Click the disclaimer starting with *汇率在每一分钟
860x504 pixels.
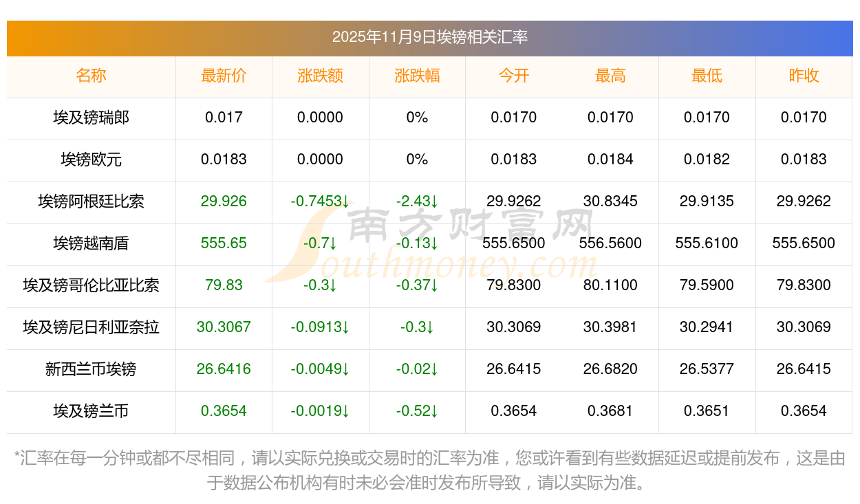430,471
